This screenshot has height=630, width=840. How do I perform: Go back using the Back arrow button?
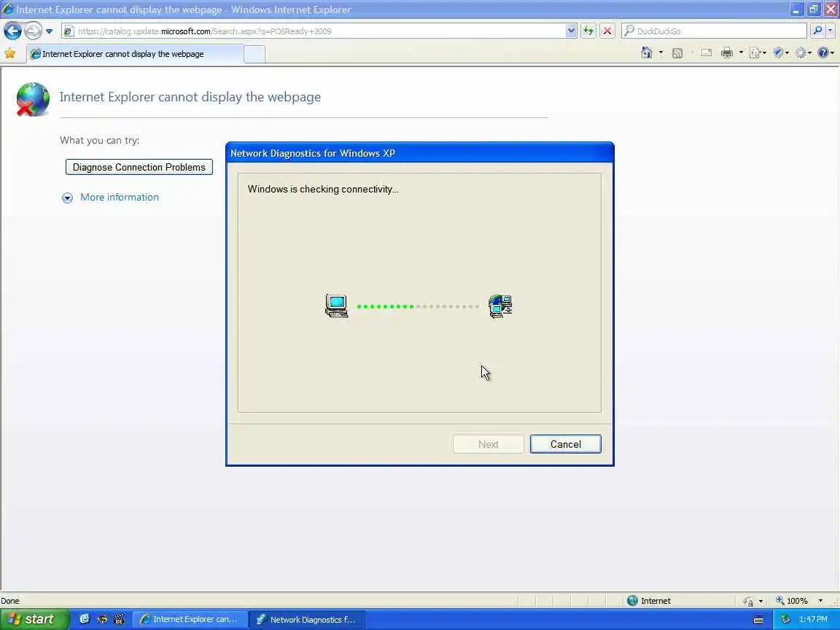[x=13, y=31]
